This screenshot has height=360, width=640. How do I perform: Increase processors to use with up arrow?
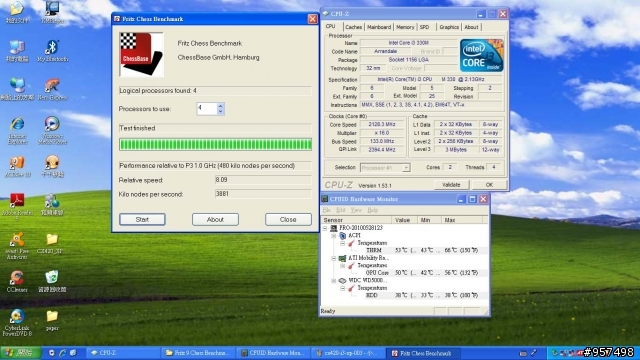tap(220, 106)
